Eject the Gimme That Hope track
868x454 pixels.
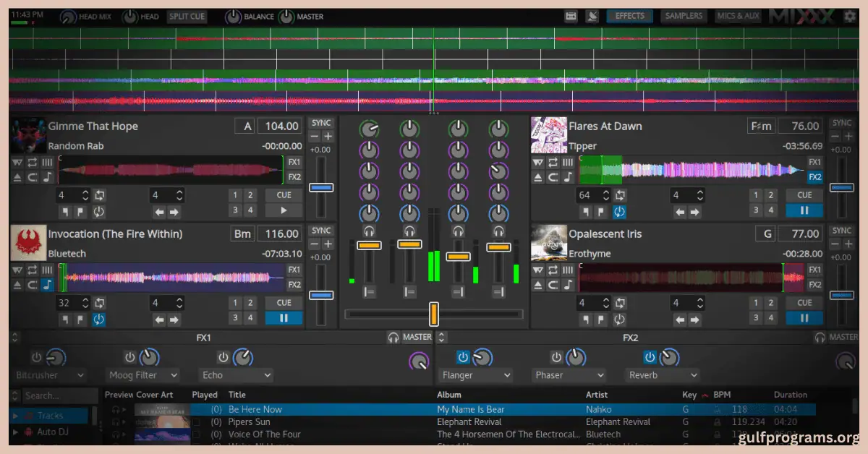[18, 177]
